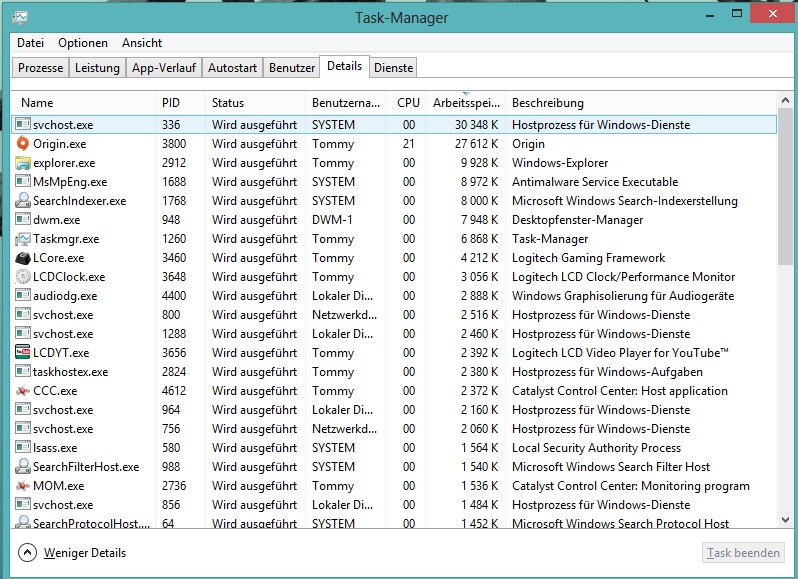Image resolution: width=798 pixels, height=579 pixels.
Task: Click the SearchIndexer.exe icon
Action: click(23, 201)
